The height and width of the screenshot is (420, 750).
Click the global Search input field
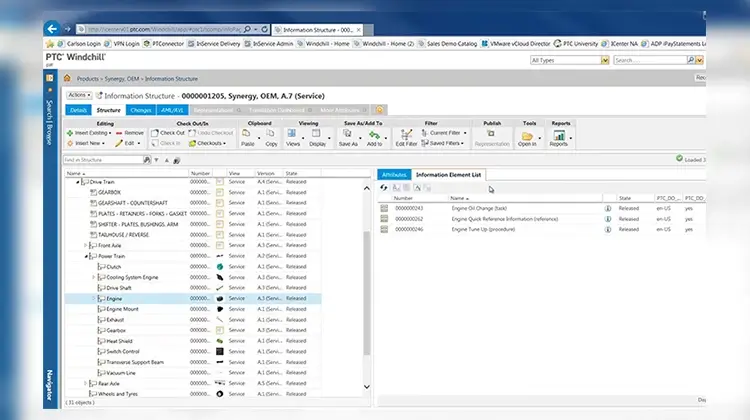tap(650, 60)
